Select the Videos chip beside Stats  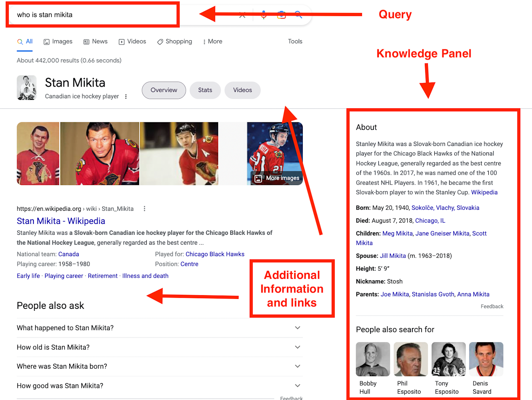pos(242,90)
